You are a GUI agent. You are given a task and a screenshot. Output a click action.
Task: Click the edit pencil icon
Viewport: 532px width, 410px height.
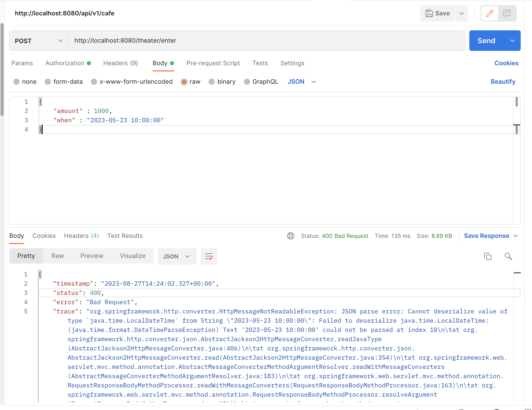490,13
